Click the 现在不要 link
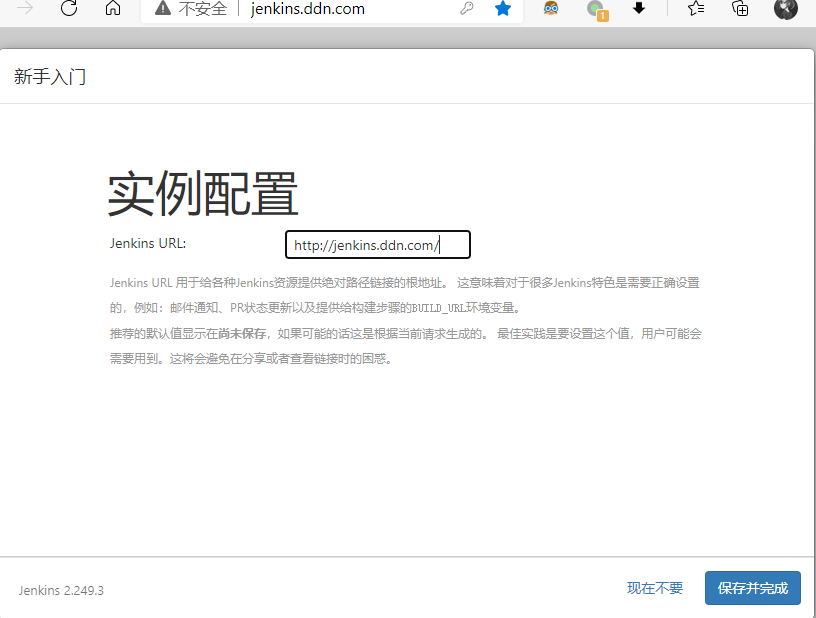 655,588
